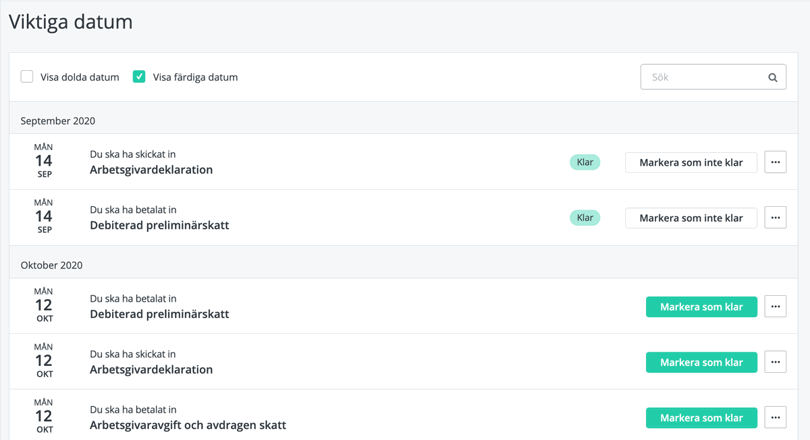
Task: Open more options for September Debiterad preliminärskatt
Action: click(x=775, y=217)
